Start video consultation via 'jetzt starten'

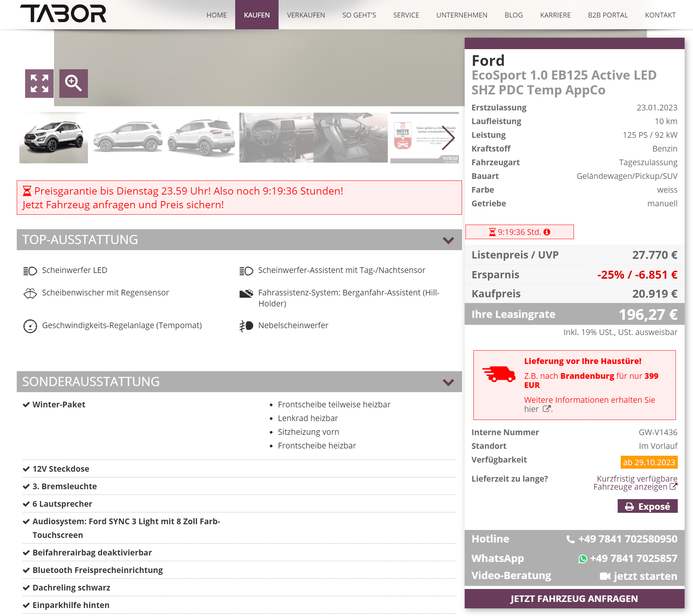645,576
